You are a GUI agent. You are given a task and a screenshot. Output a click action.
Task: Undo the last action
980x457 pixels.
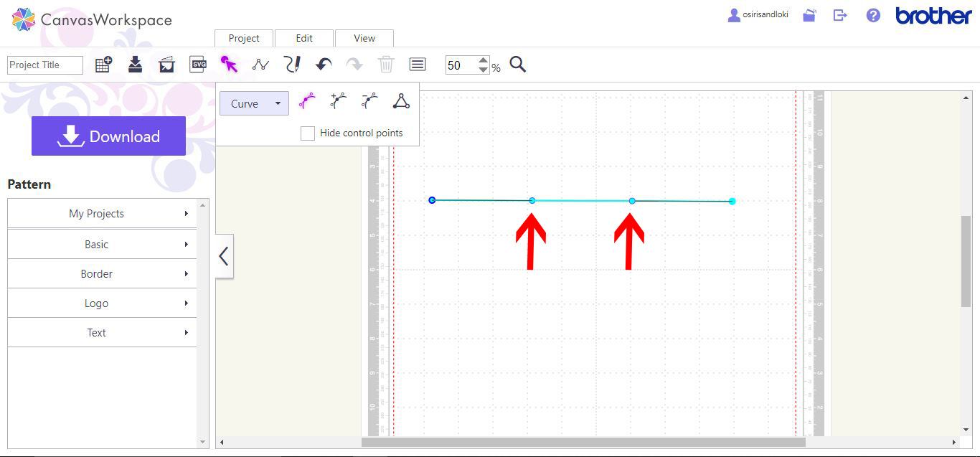click(324, 64)
